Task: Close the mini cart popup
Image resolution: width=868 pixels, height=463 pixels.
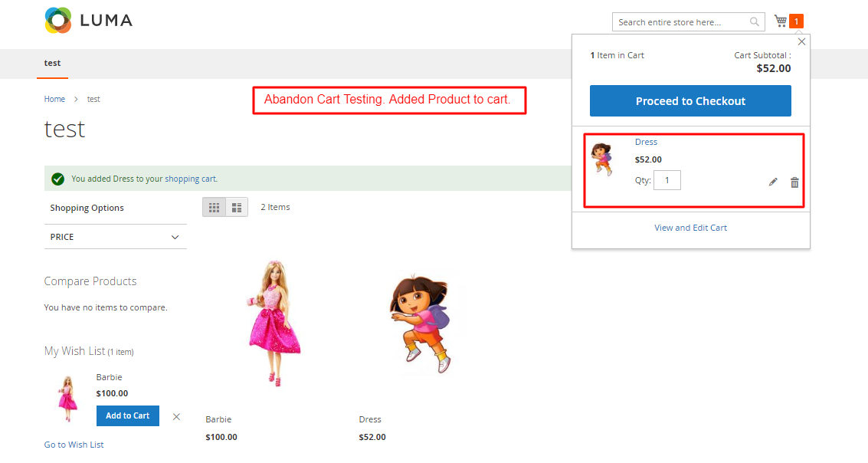Action: [x=801, y=41]
